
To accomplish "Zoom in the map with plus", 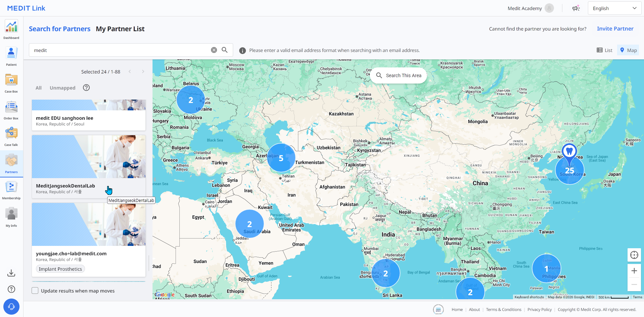I will [634, 271].
